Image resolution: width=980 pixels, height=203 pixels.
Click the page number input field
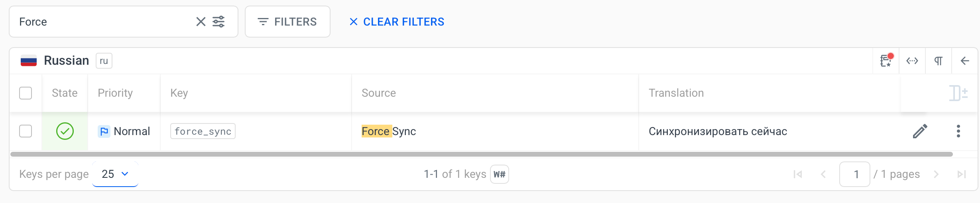[x=854, y=174]
